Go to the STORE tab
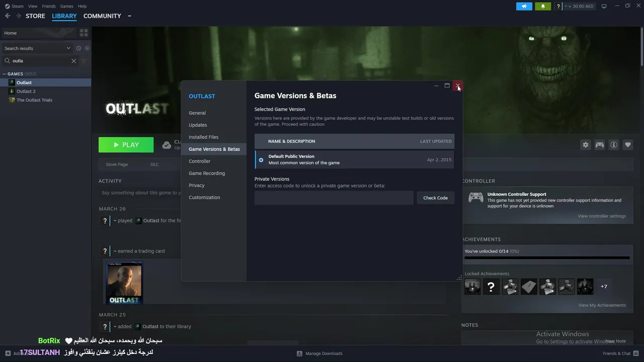Screen dimensions: 644x362 (35, 16)
